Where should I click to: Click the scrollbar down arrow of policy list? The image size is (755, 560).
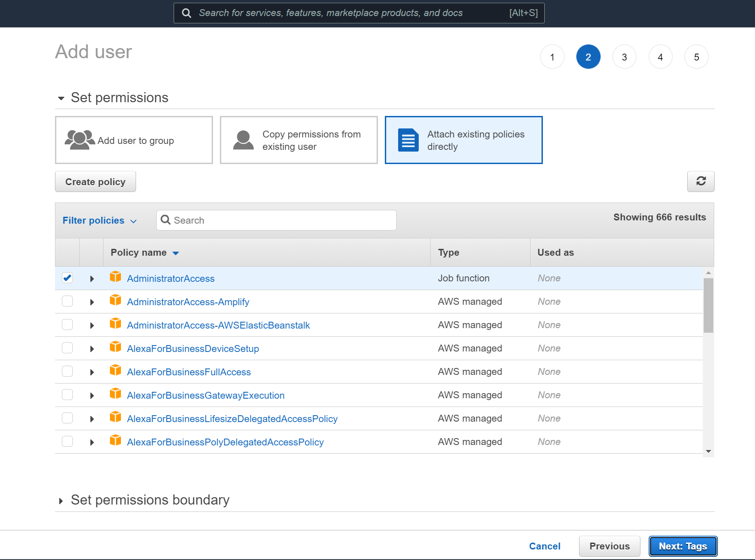(x=708, y=451)
